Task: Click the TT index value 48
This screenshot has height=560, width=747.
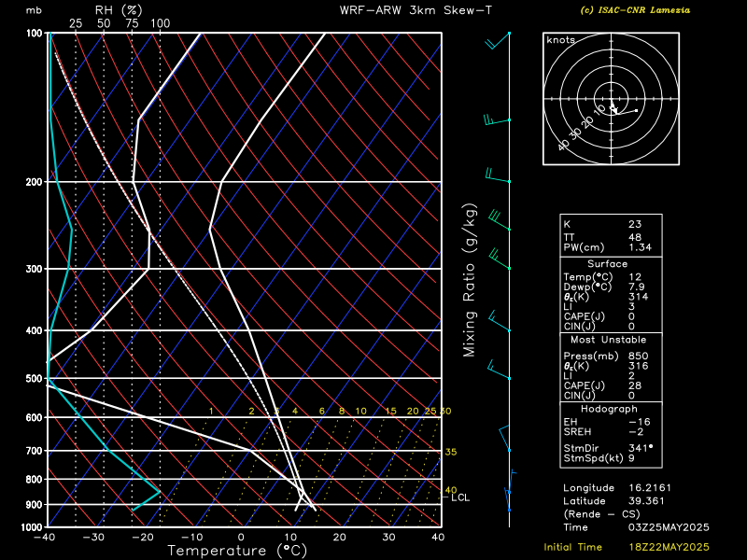Action: coord(635,237)
